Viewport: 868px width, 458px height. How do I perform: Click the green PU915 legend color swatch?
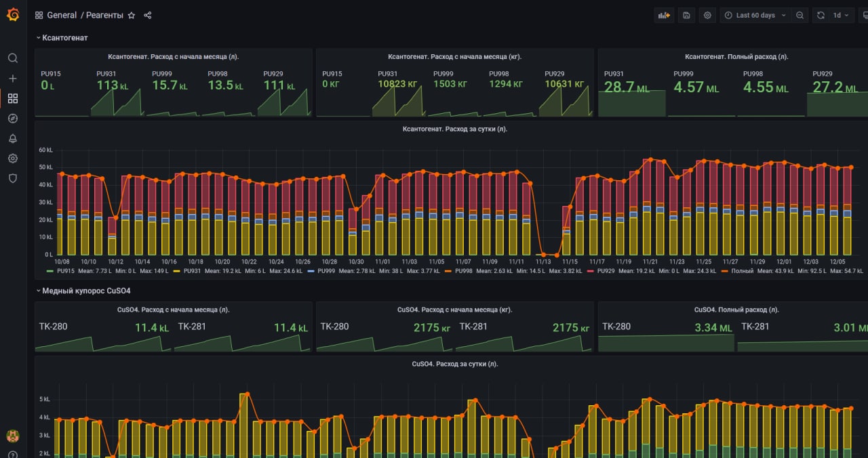coord(50,271)
